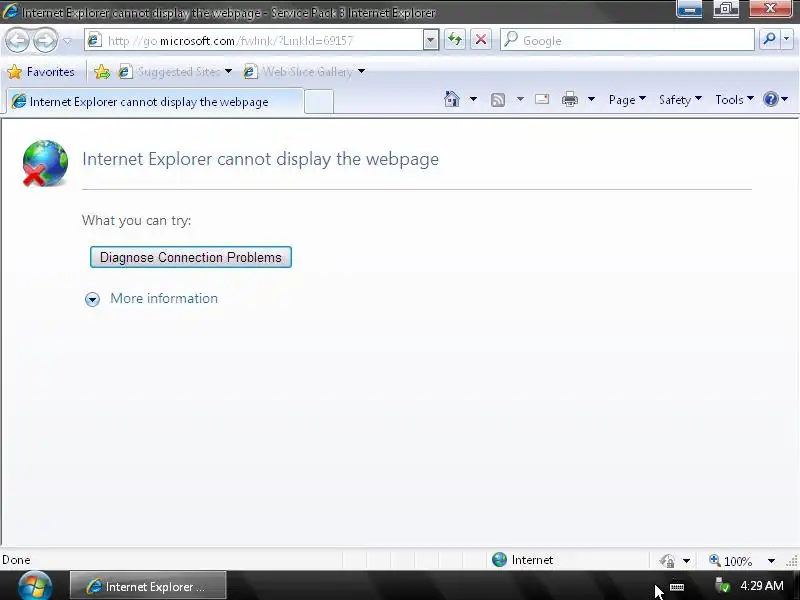
Task: Click the address bar page icon
Action: coord(95,40)
